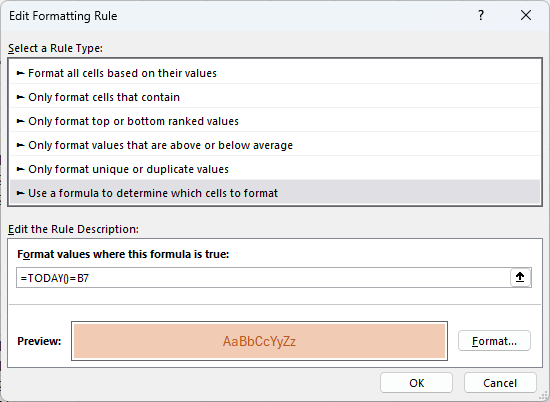
Task: Close the Edit Formatting Rule dialog
Action: coord(526,15)
